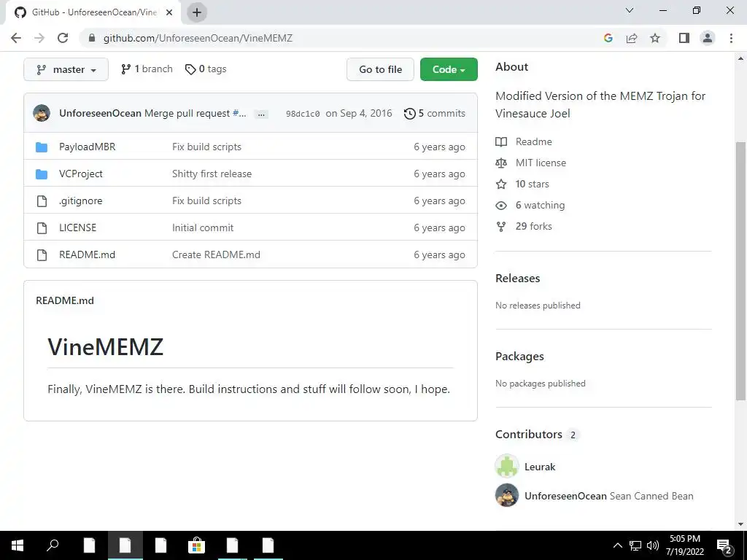The width and height of the screenshot is (747, 560).
Task: Close the GitHub VineMEMZ tab
Action: click(169, 12)
